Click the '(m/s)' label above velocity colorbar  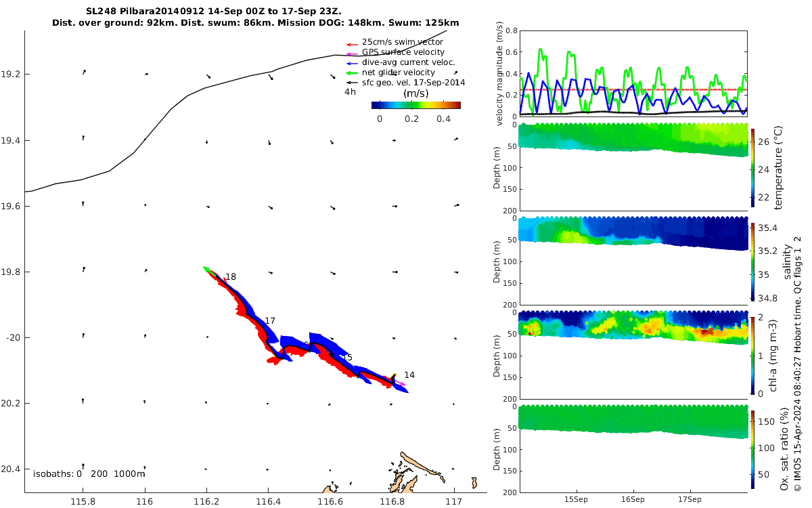[x=416, y=93]
